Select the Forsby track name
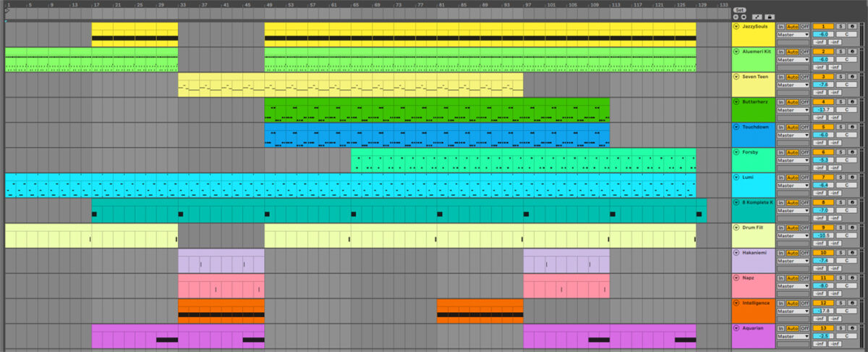The width and height of the screenshot is (868, 352). [x=750, y=151]
